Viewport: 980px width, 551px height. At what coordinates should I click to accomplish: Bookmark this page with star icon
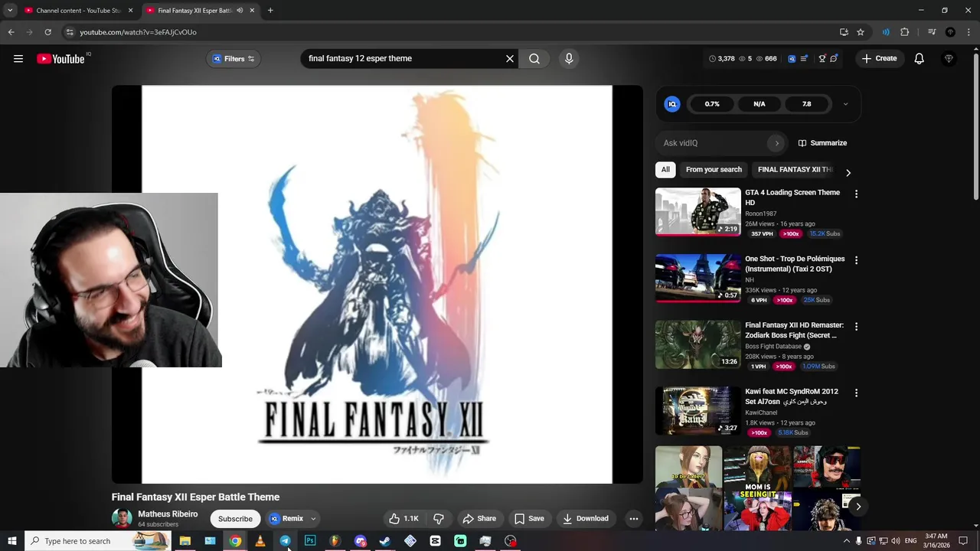[861, 32]
